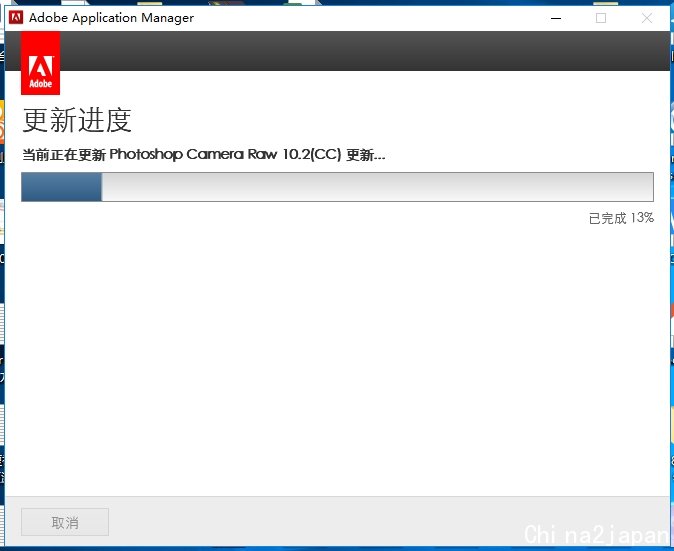Maximize the Adobe Application Manager window
Screen dimensions: 674x551
click(601, 18)
